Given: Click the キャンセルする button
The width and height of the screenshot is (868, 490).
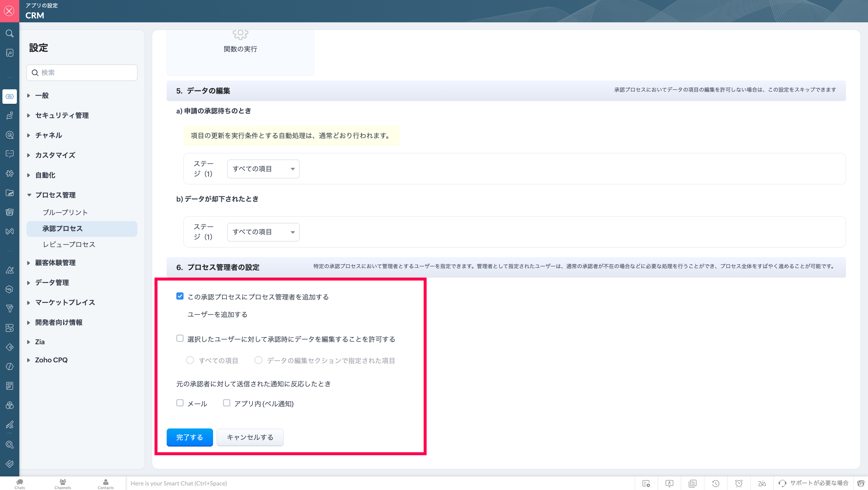Looking at the screenshot, I should [250, 437].
